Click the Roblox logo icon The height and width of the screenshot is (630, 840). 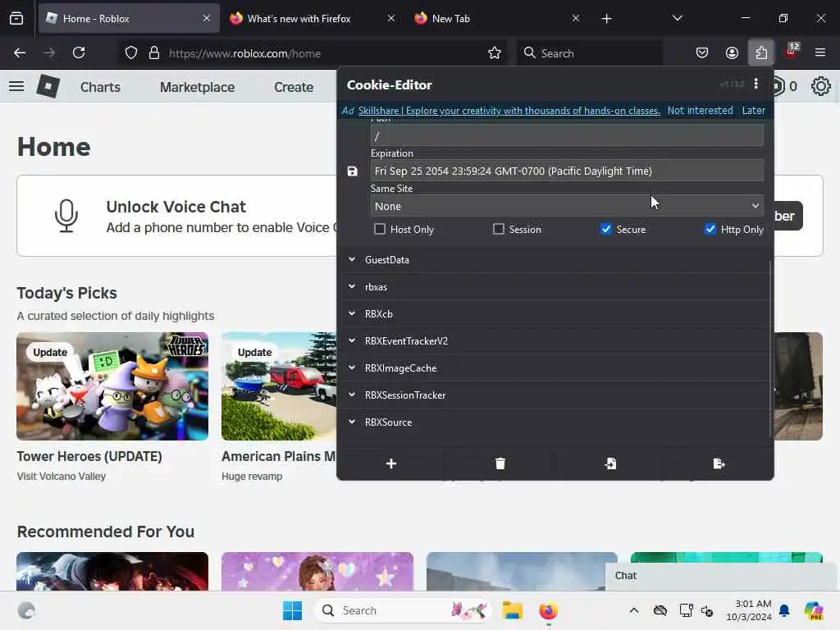point(48,86)
